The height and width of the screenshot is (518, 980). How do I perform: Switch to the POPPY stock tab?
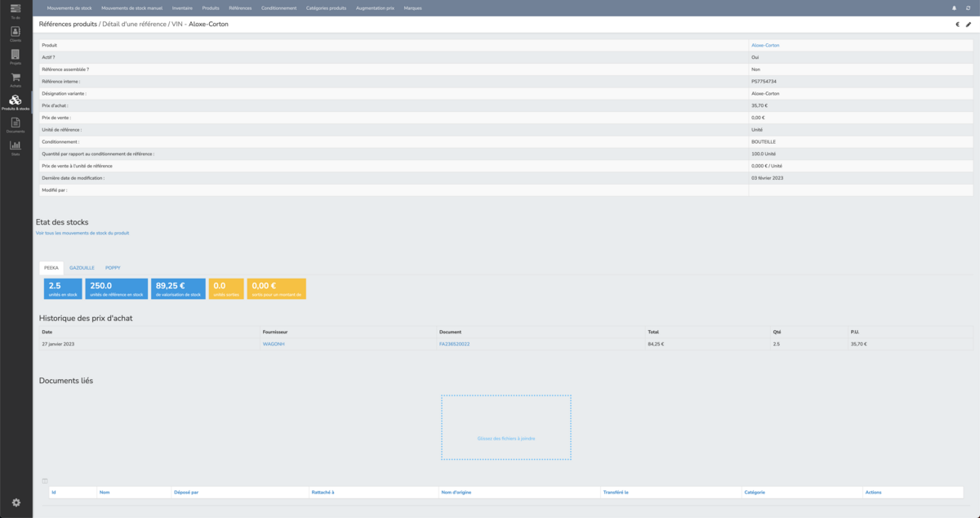[113, 267]
